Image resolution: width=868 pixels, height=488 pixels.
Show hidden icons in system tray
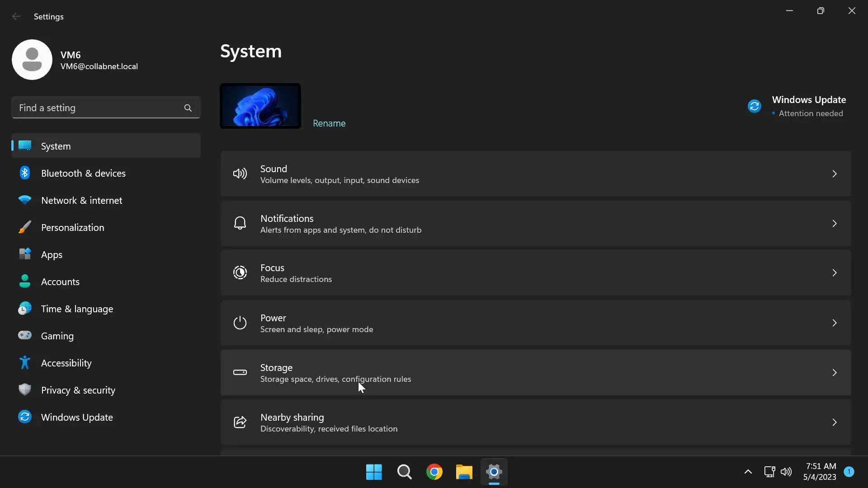coord(748,472)
